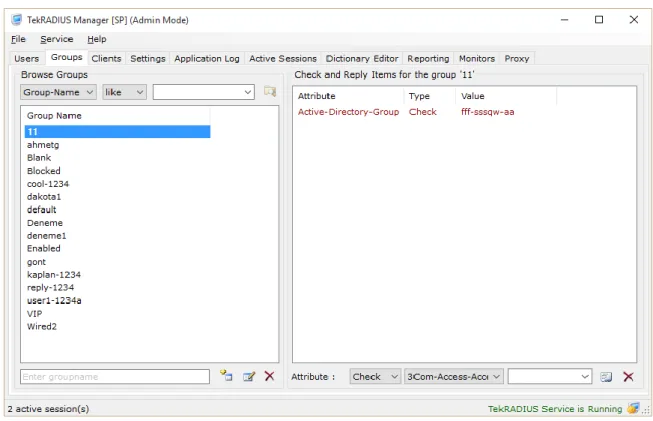Open the Help menu
Viewport: 653px width, 421px height.
point(97,39)
